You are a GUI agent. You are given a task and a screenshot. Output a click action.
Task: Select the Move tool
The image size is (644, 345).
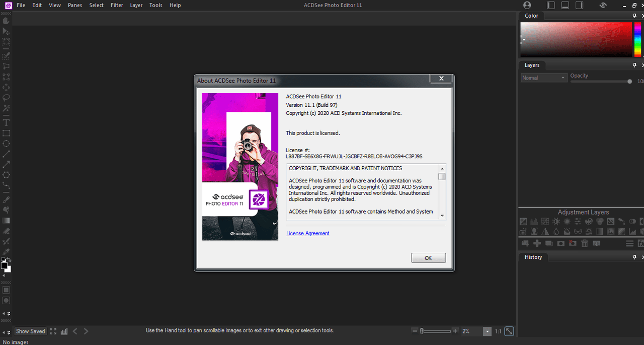pyautogui.click(x=6, y=31)
